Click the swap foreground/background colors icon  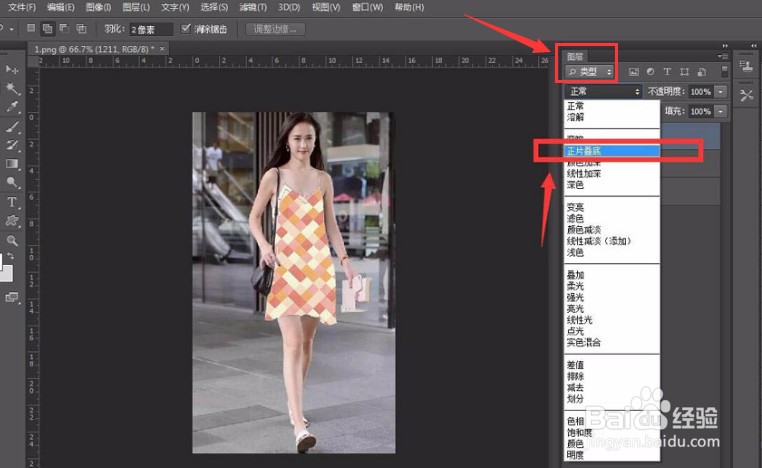(11, 256)
